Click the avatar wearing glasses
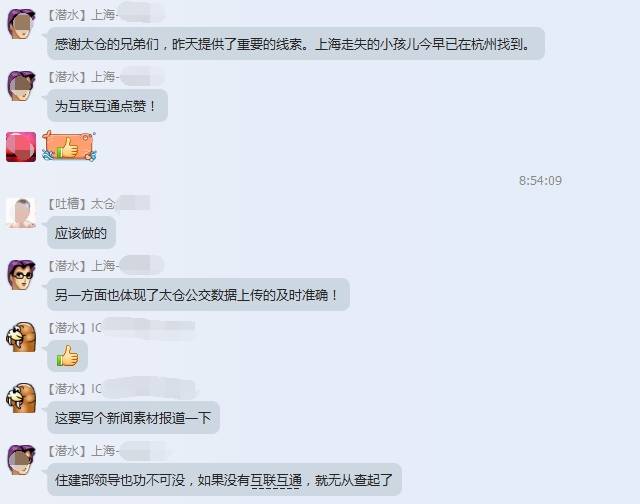640x504 pixels. coord(22,275)
